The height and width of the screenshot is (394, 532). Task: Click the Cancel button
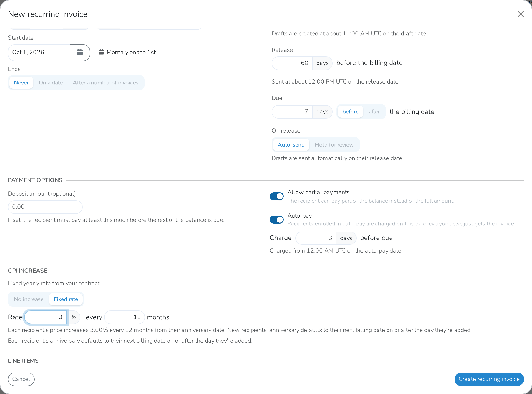21,379
